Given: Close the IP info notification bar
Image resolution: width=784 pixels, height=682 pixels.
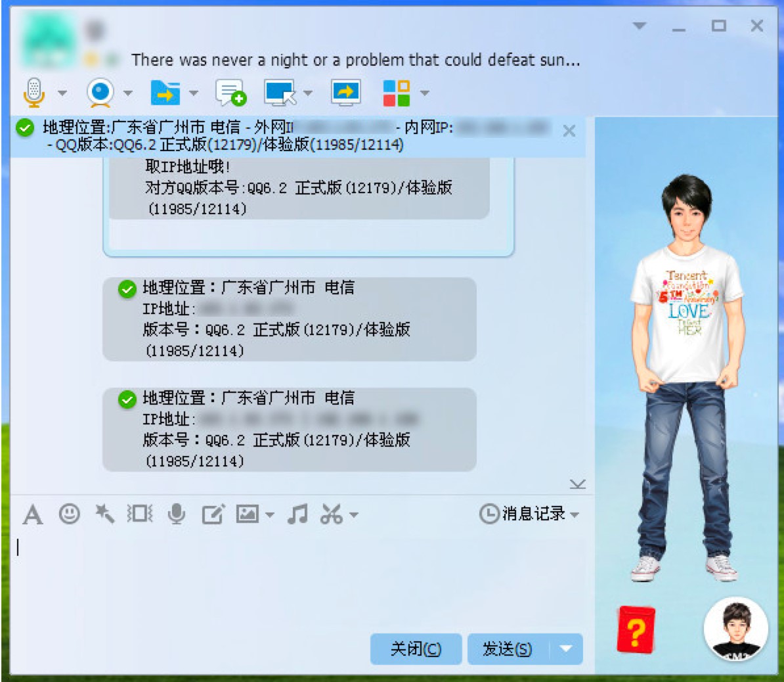Looking at the screenshot, I should [569, 131].
